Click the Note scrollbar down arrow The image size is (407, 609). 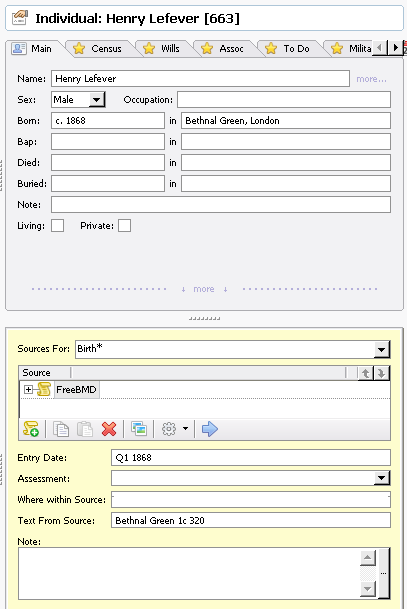pos(368,589)
